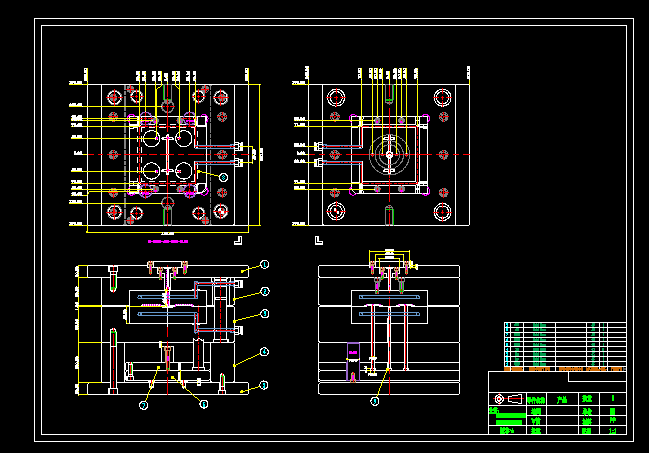Viewport: 649px width, 453px height.
Task: Select locating ring atop bottom-left section view
Action: (168, 264)
